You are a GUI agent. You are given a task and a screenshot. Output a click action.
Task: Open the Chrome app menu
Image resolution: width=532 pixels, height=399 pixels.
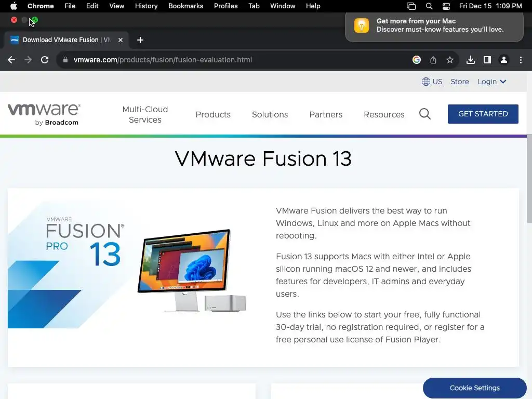(x=41, y=6)
